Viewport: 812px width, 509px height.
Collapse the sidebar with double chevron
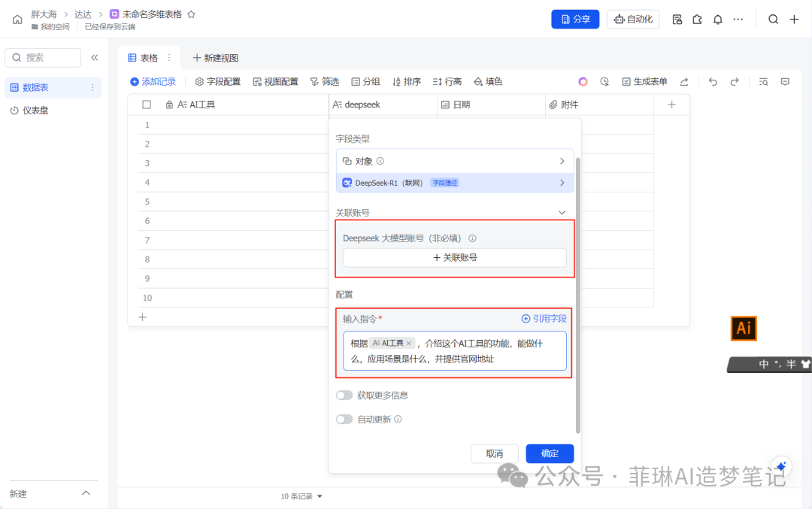point(94,57)
